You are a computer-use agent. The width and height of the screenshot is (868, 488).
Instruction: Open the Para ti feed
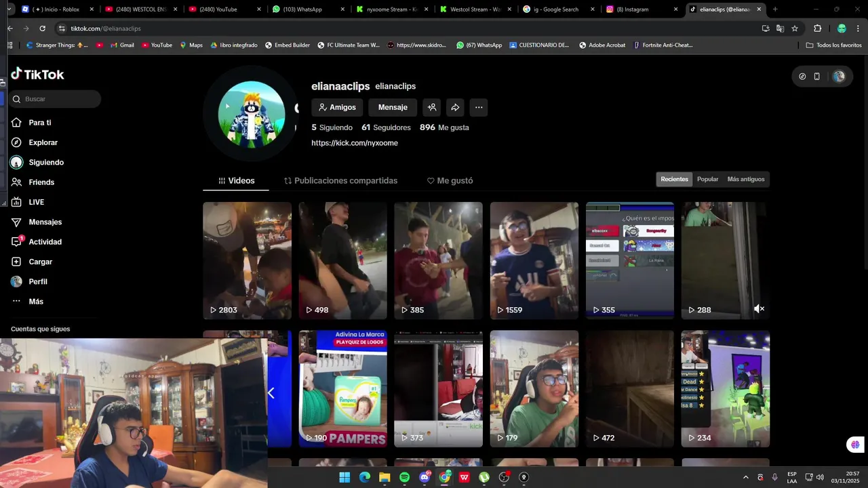tap(31, 123)
